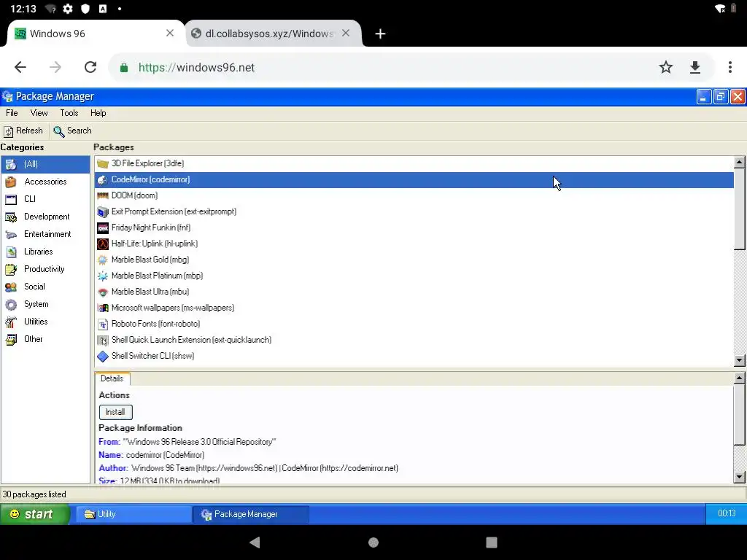The image size is (747, 560).
Task: Go back in browser
Action: [x=20, y=68]
